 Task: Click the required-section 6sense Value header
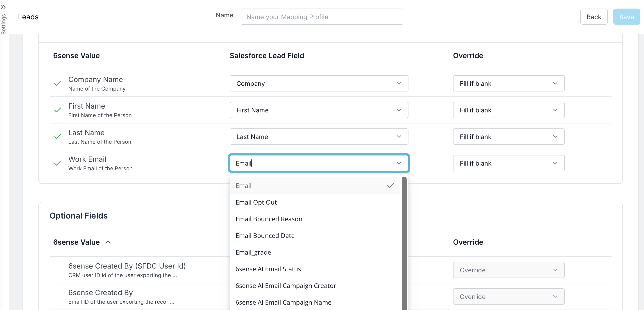click(76, 56)
